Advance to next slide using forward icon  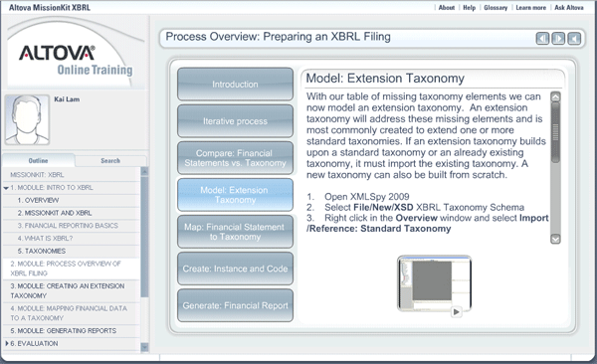[x=558, y=39]
